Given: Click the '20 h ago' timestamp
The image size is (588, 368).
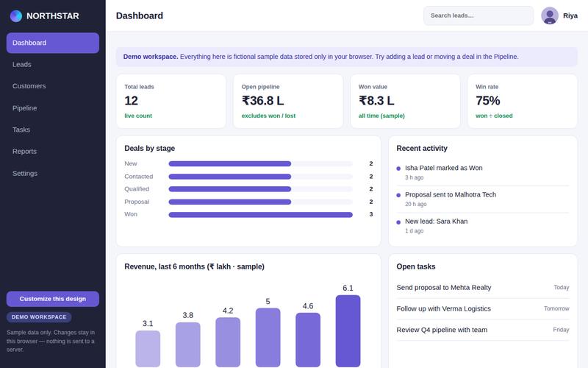Looking at the screenshot, I should point(415,204).
